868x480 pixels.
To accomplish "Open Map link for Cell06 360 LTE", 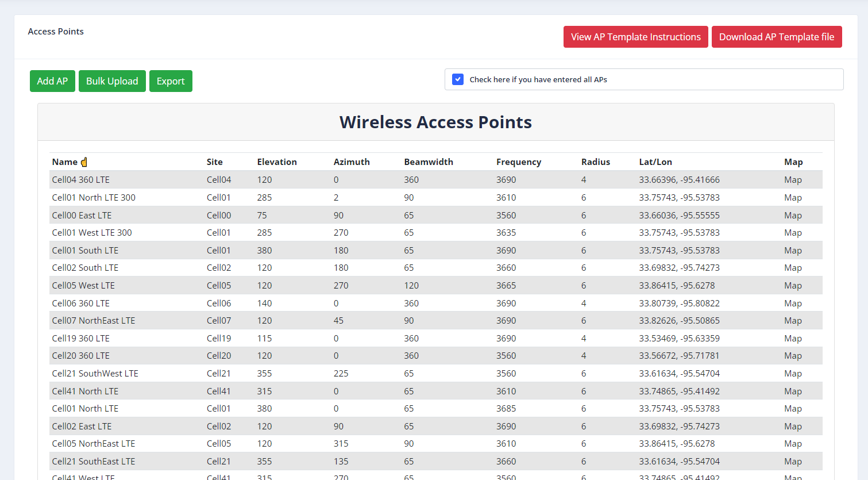I will coord(793,304).
